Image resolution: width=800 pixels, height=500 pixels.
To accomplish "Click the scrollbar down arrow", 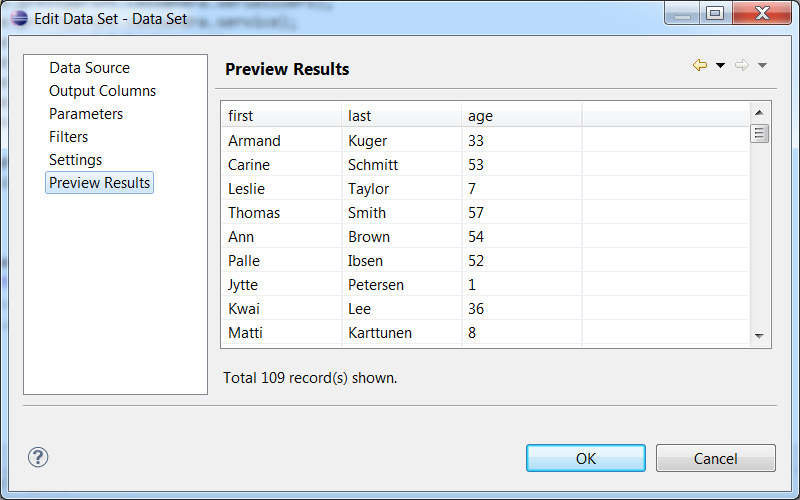I will [x=759, y=337].
